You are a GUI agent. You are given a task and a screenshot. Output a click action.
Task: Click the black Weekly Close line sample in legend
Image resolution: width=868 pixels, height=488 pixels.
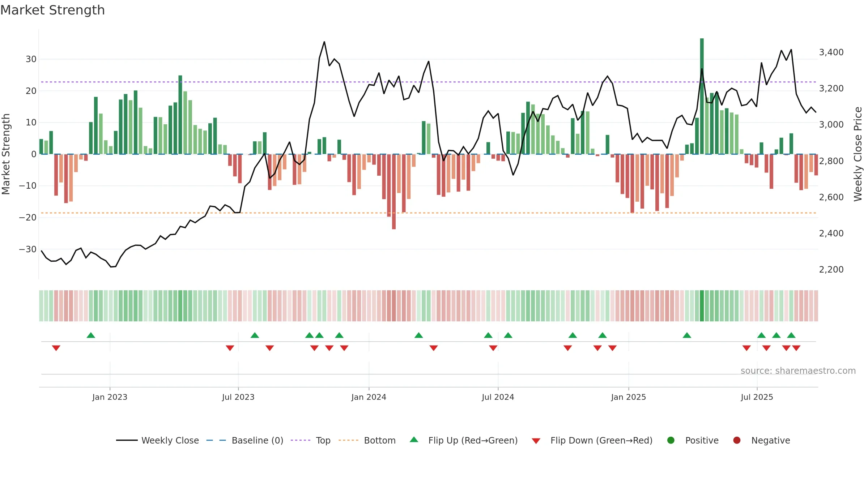tap(127, 440)
